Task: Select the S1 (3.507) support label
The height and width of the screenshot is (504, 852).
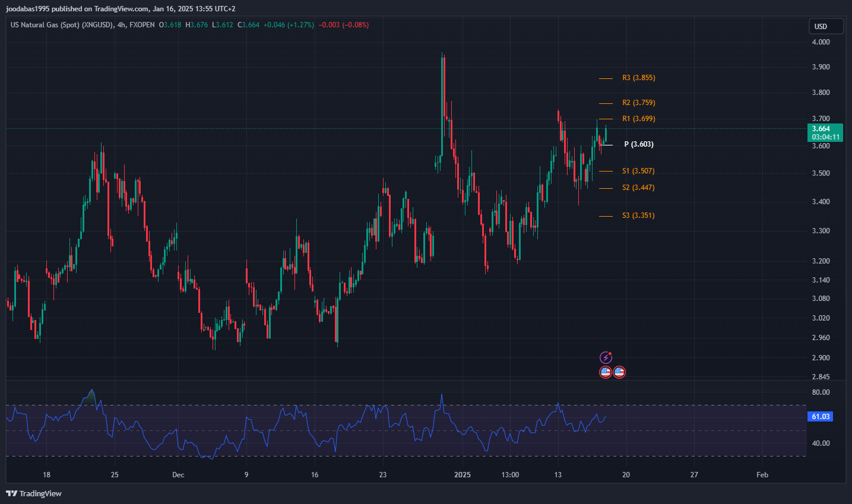Action: [638, 171]
